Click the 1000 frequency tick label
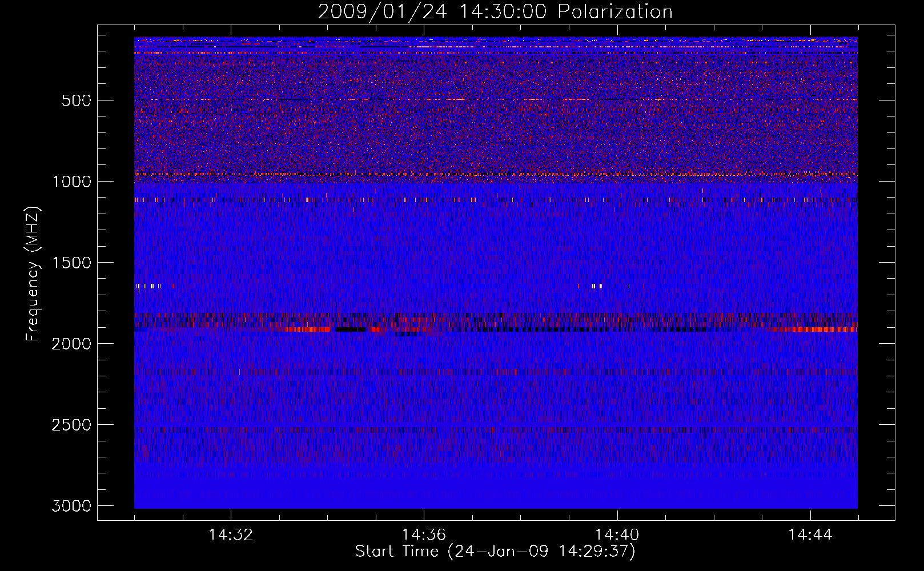This screenshot has height=571, width=924. (x=71, y=182)
